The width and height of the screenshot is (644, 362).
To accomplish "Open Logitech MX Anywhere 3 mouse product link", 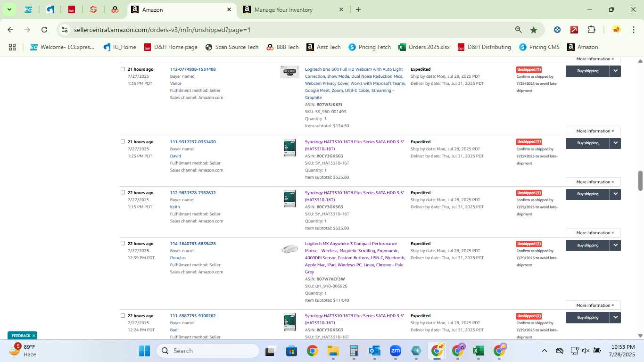I will coord(355,258).
